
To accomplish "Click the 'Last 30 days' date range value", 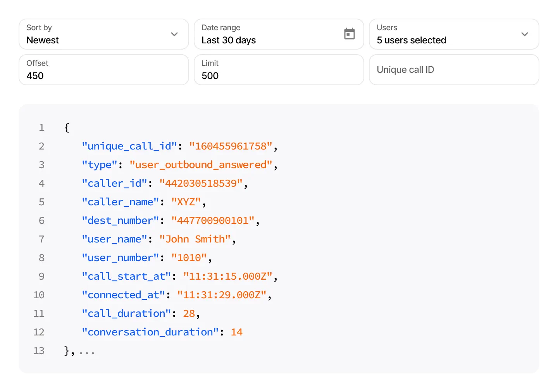I will pyautogui.click(x=229, y=40).
